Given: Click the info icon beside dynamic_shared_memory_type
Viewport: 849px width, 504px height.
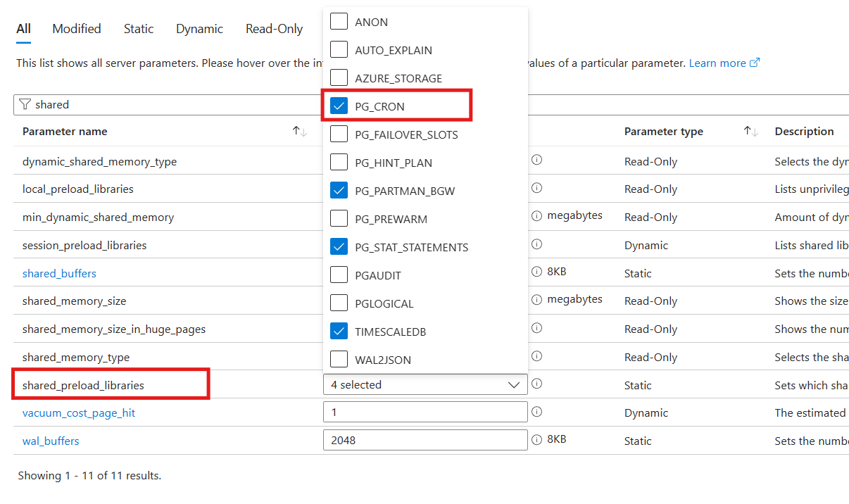Looking at the screenshot, I should pos(536,160).
